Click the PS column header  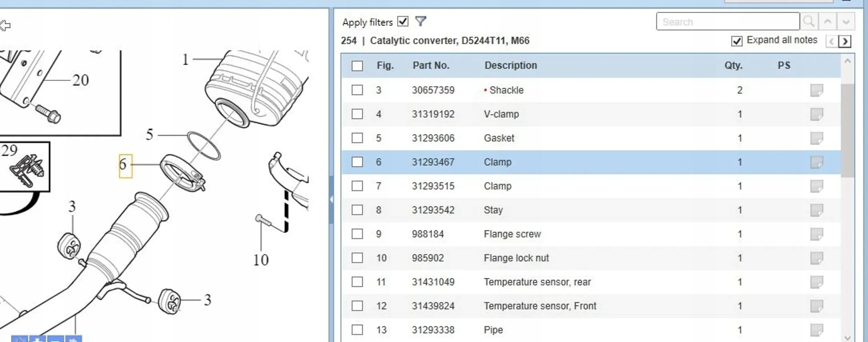784,66
